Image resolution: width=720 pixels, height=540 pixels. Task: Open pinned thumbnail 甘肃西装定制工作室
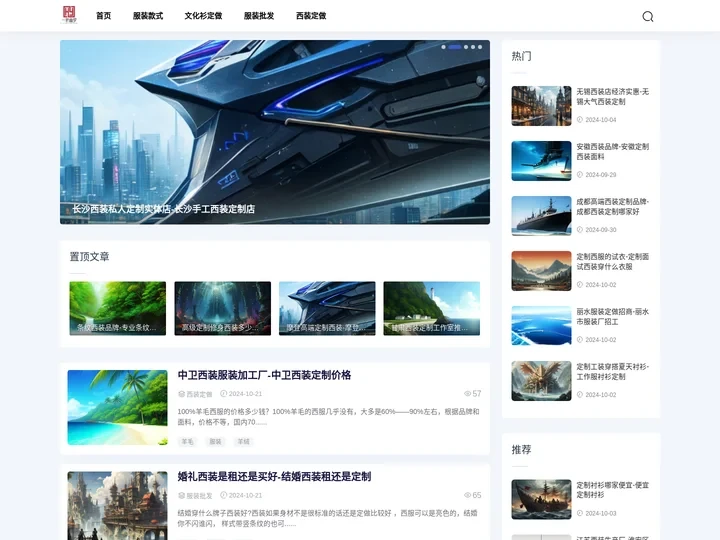point(432,308)
